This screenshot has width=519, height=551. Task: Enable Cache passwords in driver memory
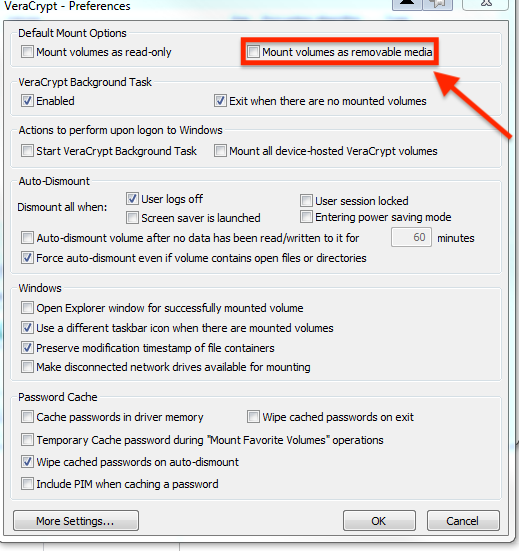pyautogui.click(x=27, y=417)
